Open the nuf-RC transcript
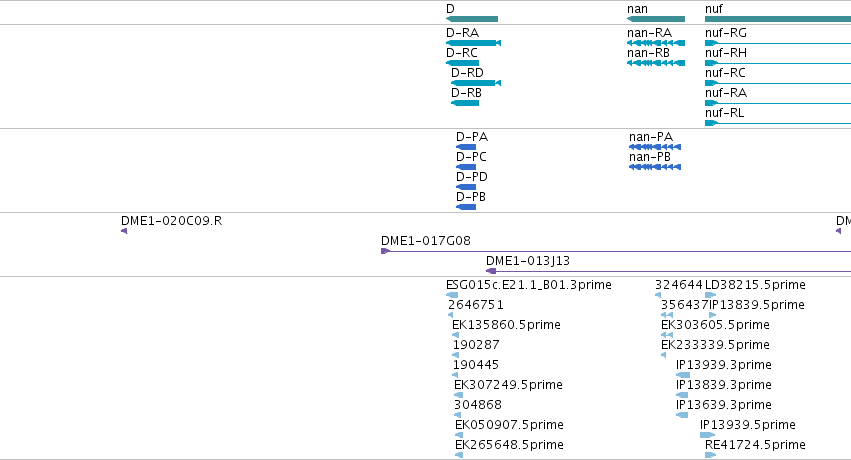Screen dimensions: 851x460 pos(778,83)
